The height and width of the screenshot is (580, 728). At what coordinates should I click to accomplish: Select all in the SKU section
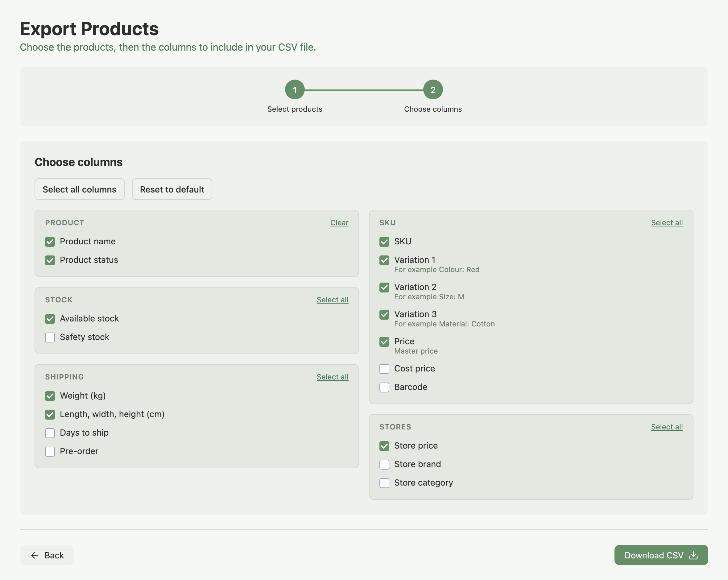click(667, 223)
